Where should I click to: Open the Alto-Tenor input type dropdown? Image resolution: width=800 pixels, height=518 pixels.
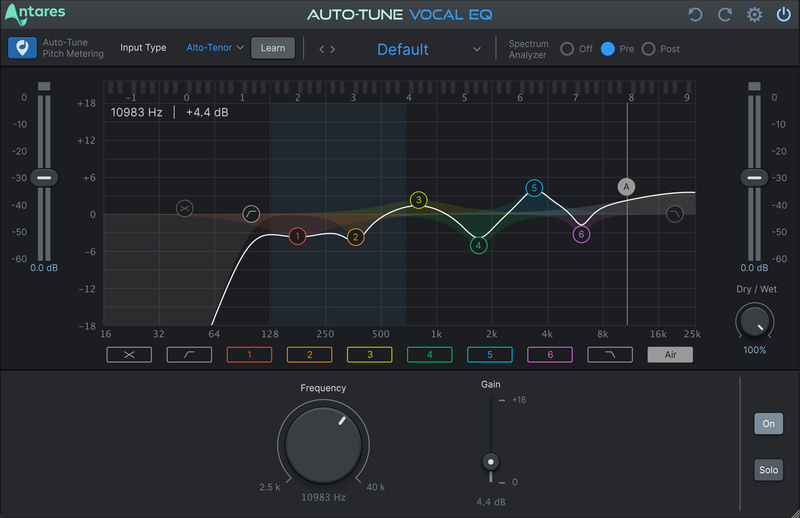coord(215,48)
